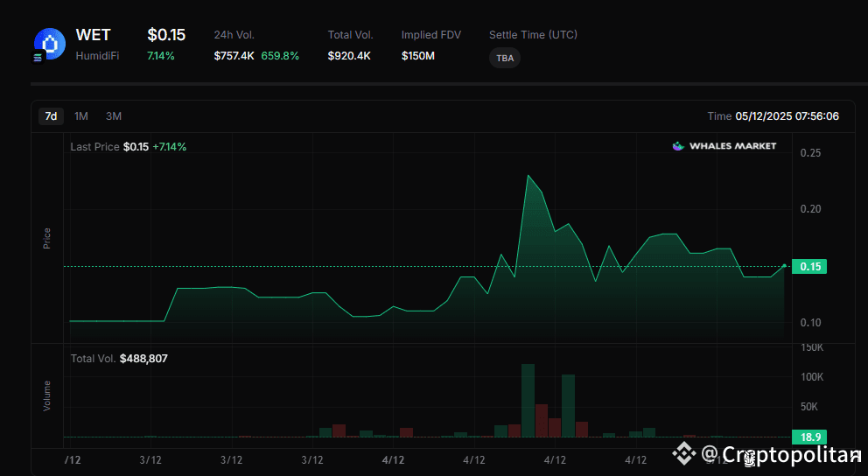Image resolution: width=868 pixels, height=476 pixels.
Task: Click the 150K volume axis label
Action: 811,347
